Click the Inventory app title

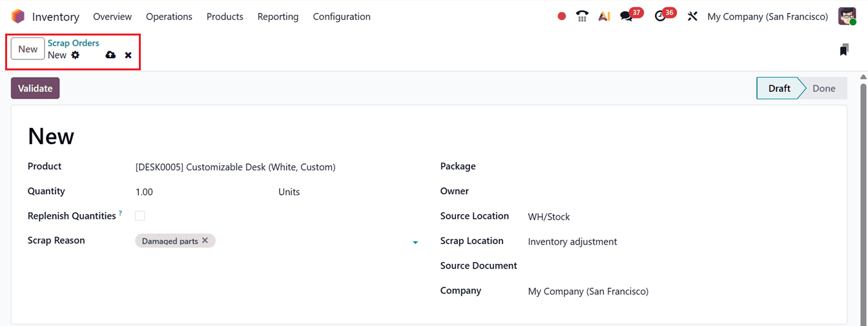[56, 17]
